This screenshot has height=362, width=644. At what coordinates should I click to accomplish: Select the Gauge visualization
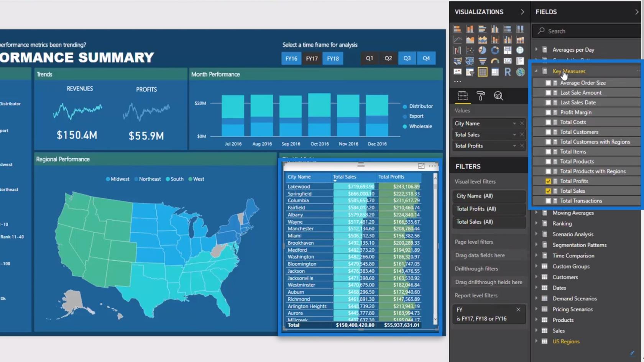click(495, 61)
